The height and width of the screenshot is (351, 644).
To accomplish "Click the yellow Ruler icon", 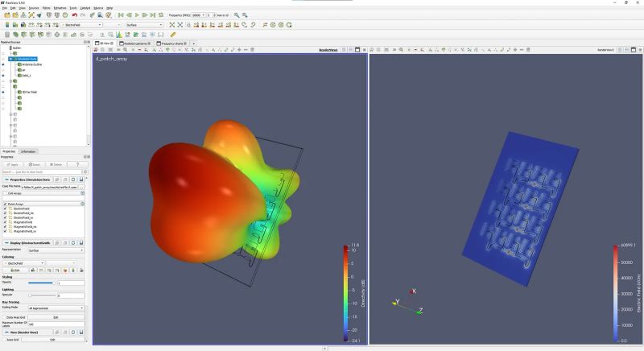I will 173,35.
